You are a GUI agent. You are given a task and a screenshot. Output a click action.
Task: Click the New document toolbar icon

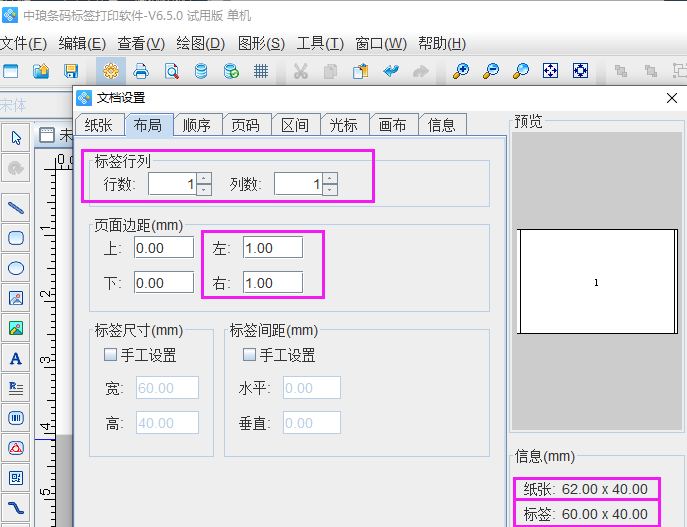tap(11, 71)
